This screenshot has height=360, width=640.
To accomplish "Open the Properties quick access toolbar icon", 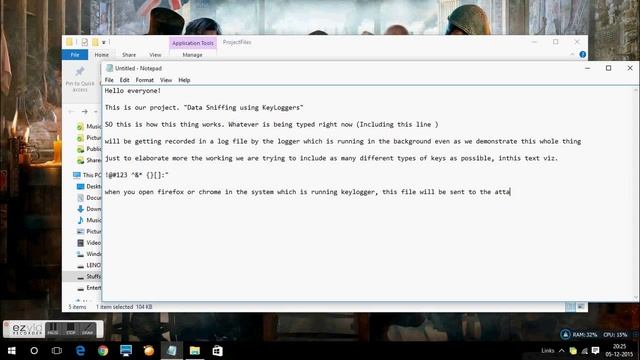I will point(84,42).
